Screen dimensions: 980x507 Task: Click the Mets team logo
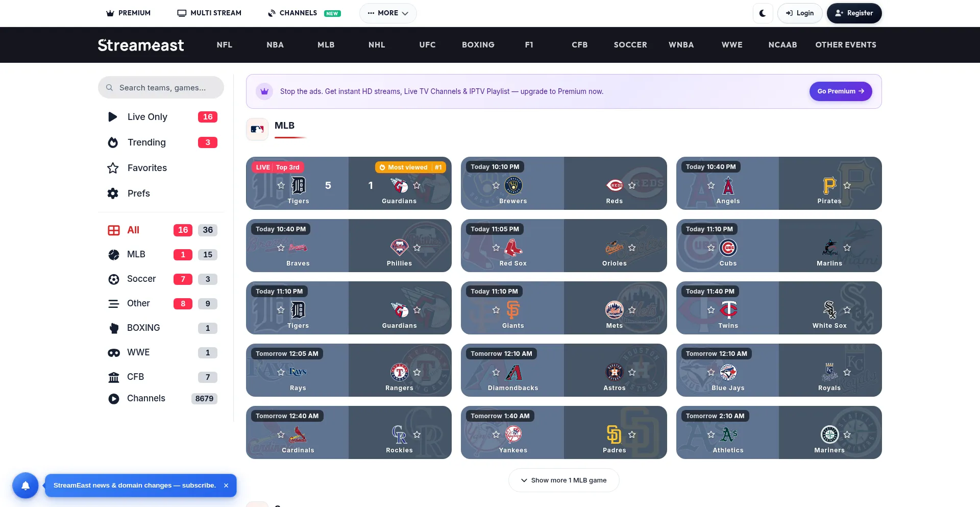coord(615,310)
